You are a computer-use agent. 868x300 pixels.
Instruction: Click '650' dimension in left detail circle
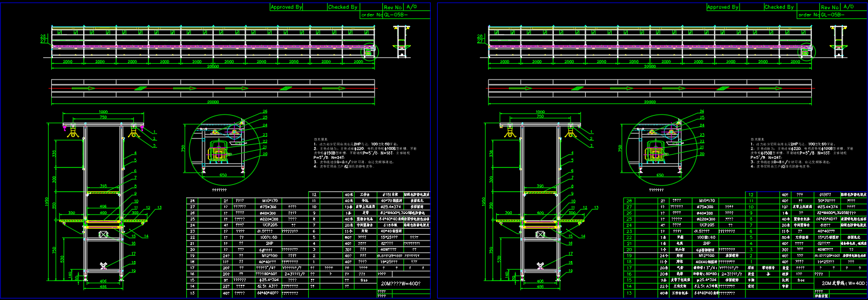[x=223, y=175]
